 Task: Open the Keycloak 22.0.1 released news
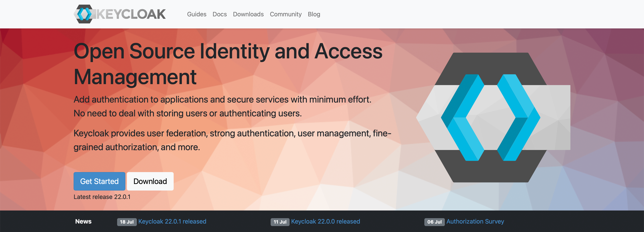(172, 221)
